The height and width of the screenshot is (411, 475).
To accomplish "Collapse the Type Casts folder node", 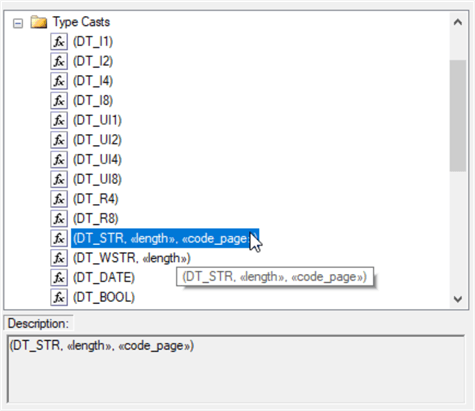I will coord(18,23).
